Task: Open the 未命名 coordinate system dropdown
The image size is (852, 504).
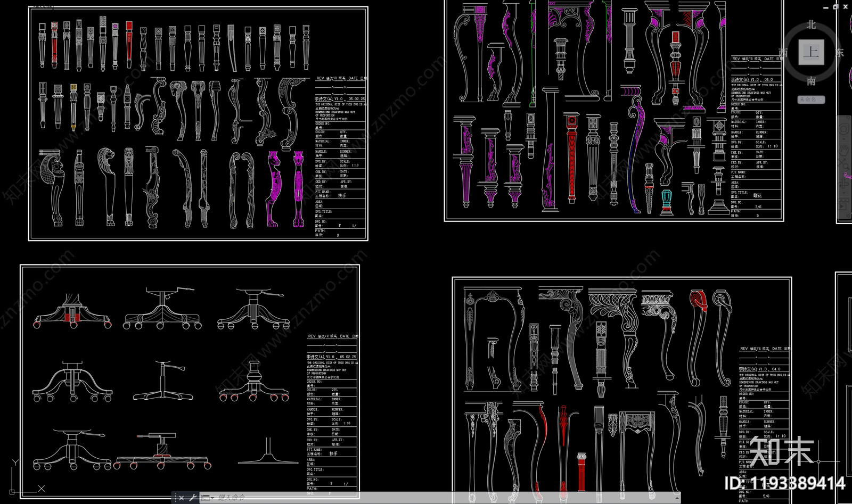Action: tap(811, 100)
